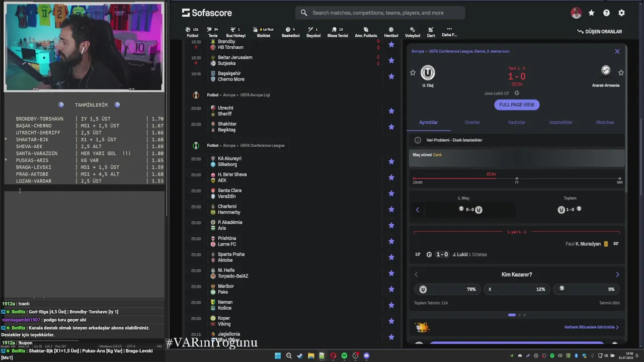
Task: Open File Explorer from taskbar
Action: 311,356
